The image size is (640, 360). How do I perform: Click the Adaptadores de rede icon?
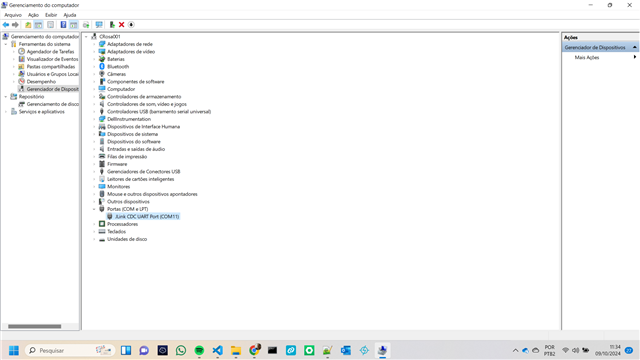(102, 44)
